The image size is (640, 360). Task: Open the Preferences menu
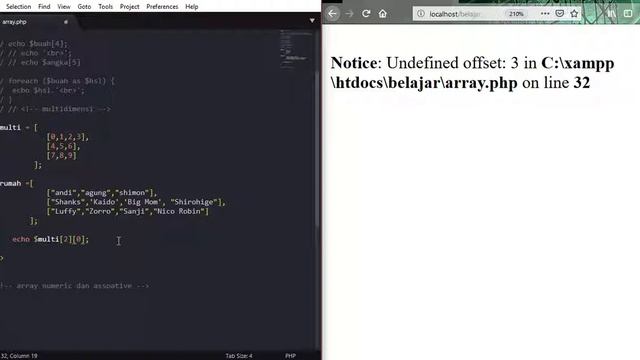pos(162,7)
